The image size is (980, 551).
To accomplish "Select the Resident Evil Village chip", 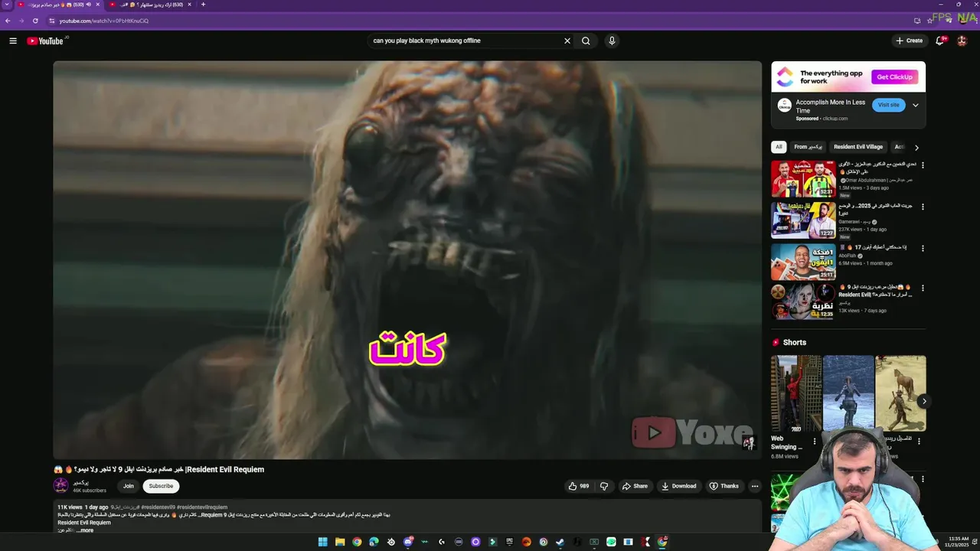I will pos(858,147).
